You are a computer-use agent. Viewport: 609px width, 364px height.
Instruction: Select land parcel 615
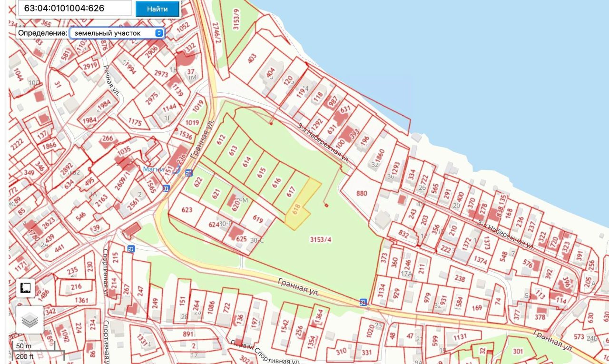pos(261,172)
